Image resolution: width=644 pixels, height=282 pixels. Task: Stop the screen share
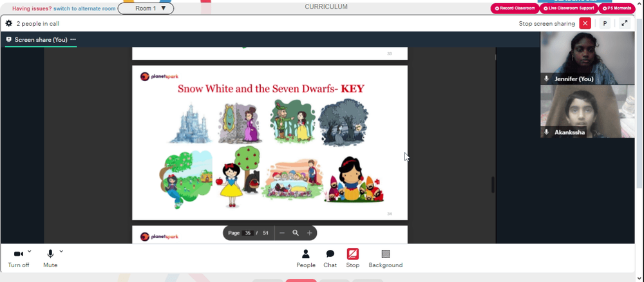point(353,259)
